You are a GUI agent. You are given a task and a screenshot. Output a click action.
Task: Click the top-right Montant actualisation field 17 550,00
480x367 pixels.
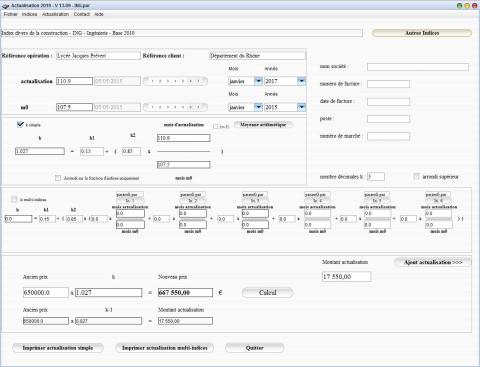346,276
